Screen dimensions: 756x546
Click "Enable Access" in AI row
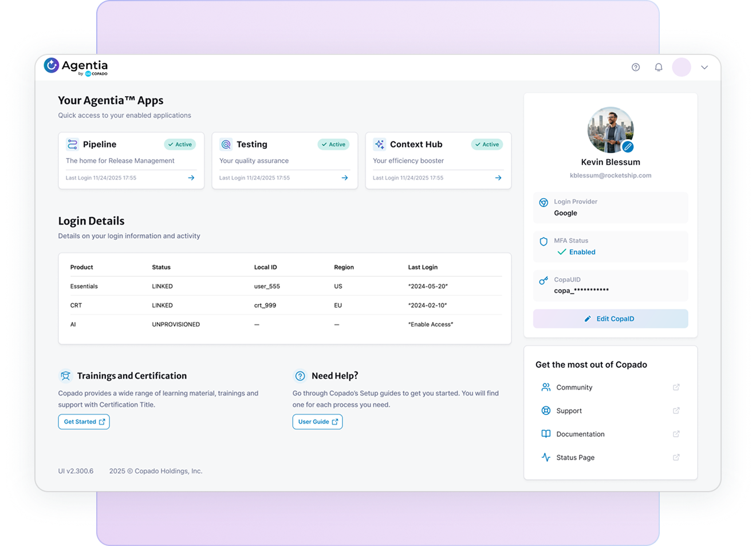pyautogui.click(x=431, y=325)
